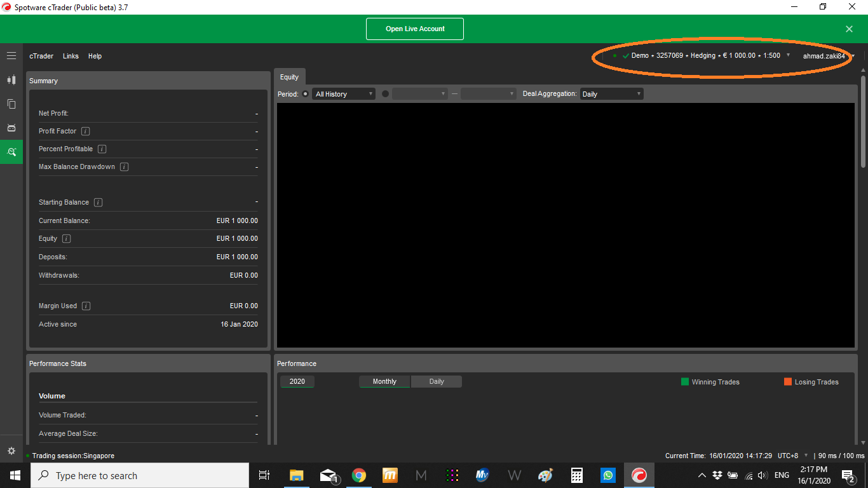Open volume control in system tray
This screenshot has height=488, width=868.
click(x=763, y=475)
